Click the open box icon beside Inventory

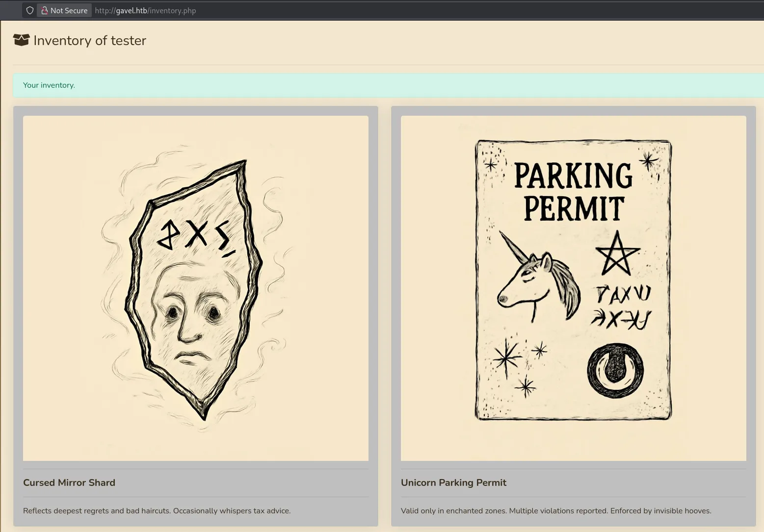21,40
